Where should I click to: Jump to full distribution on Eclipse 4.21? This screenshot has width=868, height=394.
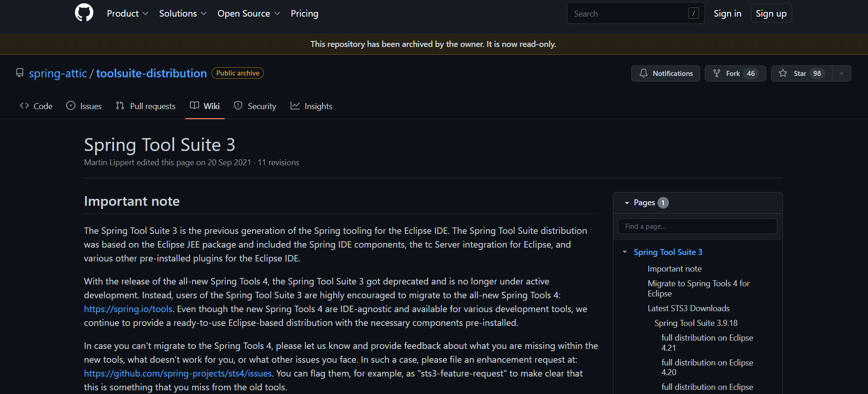click(x=707, y=343)
